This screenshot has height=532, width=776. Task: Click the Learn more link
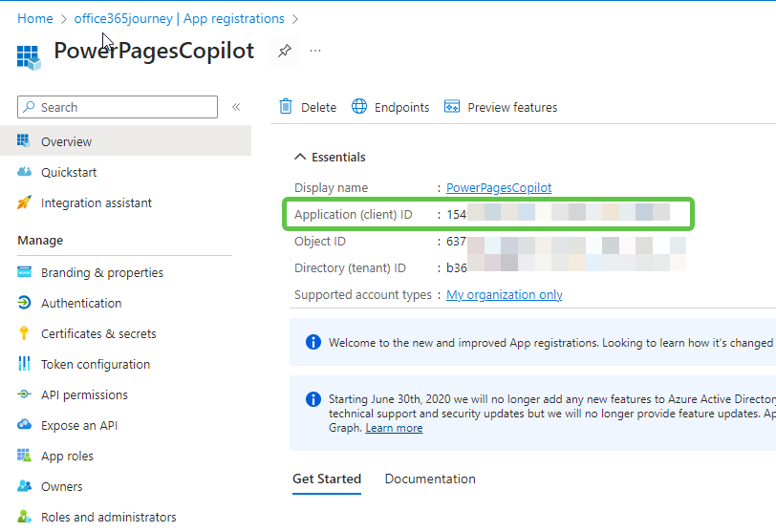click(x=394, y=428)
